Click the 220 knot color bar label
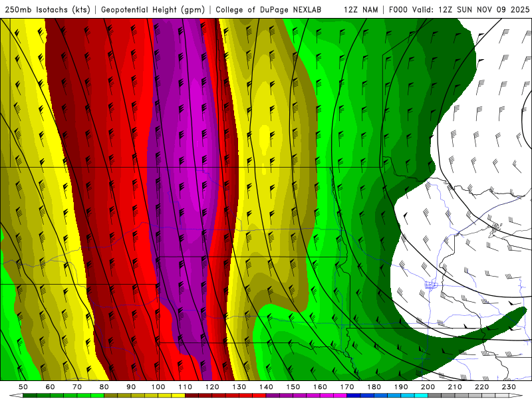 click(481, 387)
